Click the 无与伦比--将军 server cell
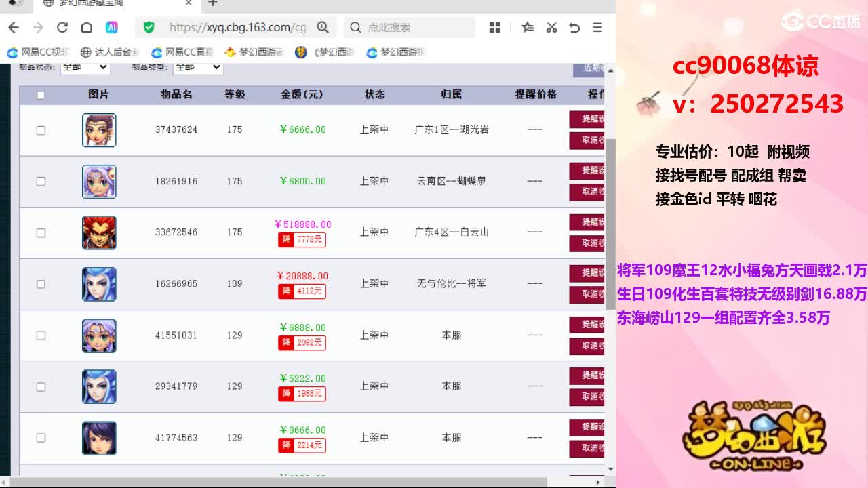 452,283
